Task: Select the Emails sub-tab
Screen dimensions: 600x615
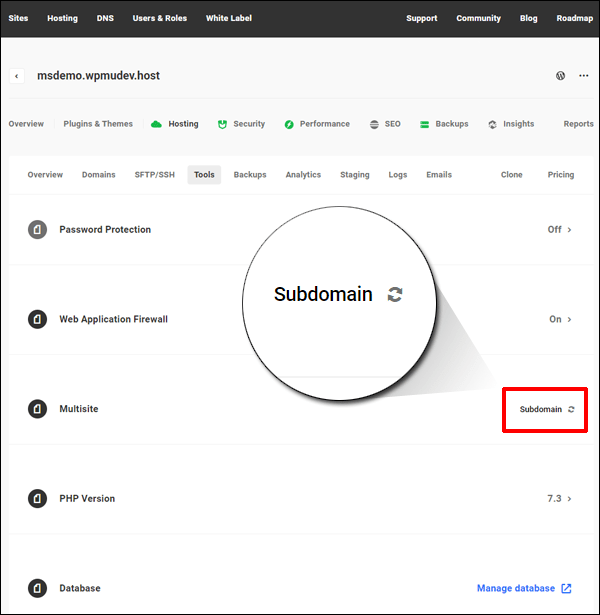Action: pos(439,175)
